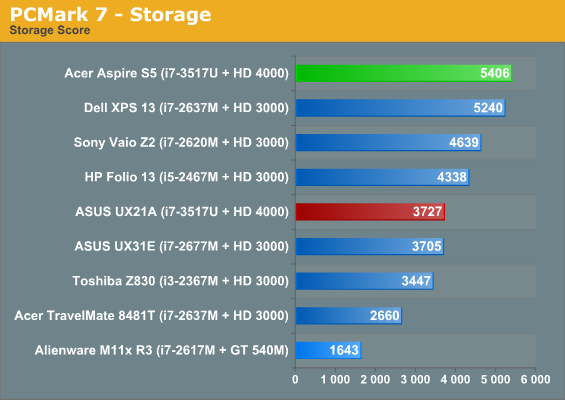
Task: Click the ASUS UX31E blue bar
Action: (x=370, y=246)
